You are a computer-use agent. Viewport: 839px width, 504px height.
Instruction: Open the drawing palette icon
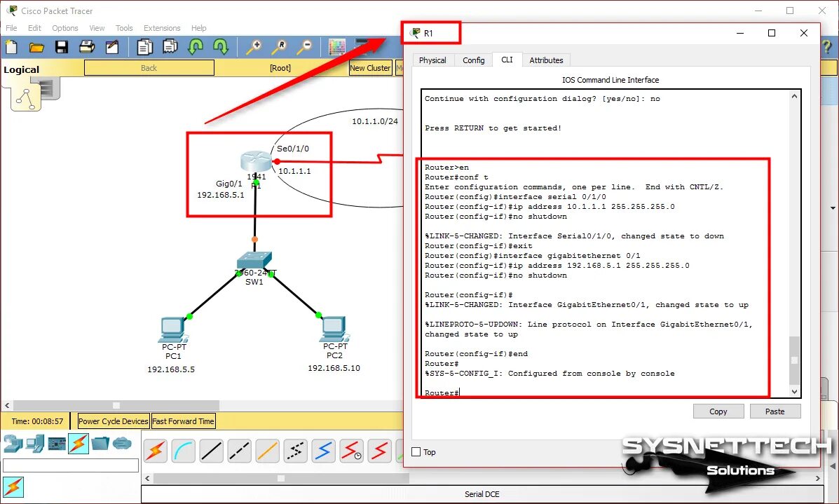click(x=336, y=48)
